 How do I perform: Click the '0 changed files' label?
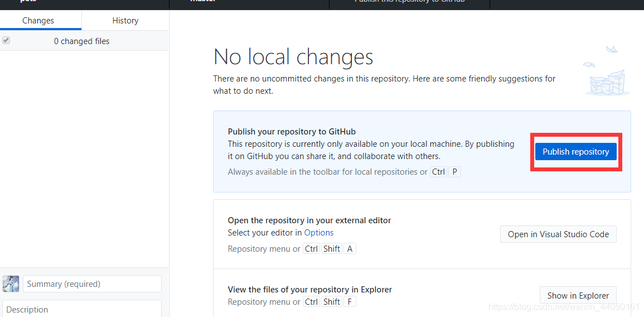coord(82,41)
